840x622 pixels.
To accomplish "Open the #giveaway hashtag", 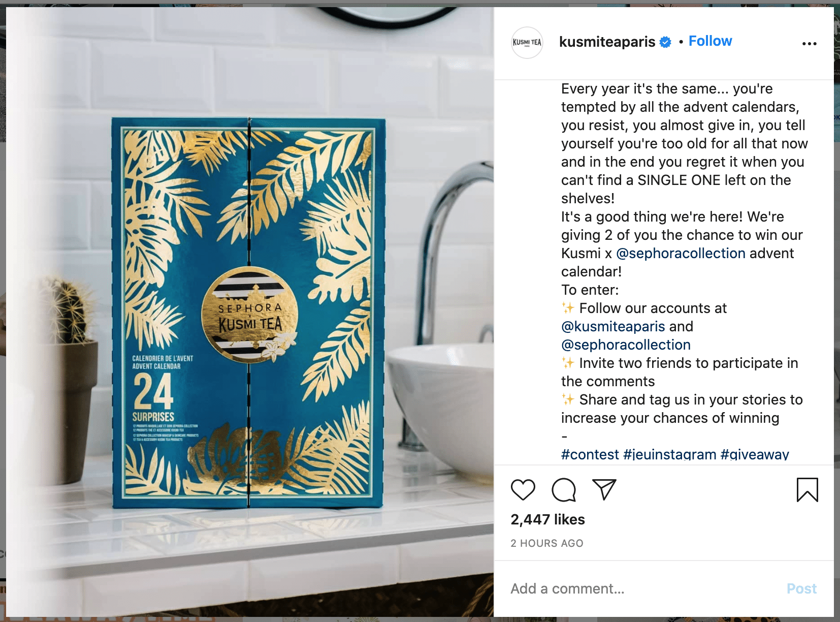I will [755, 454].
